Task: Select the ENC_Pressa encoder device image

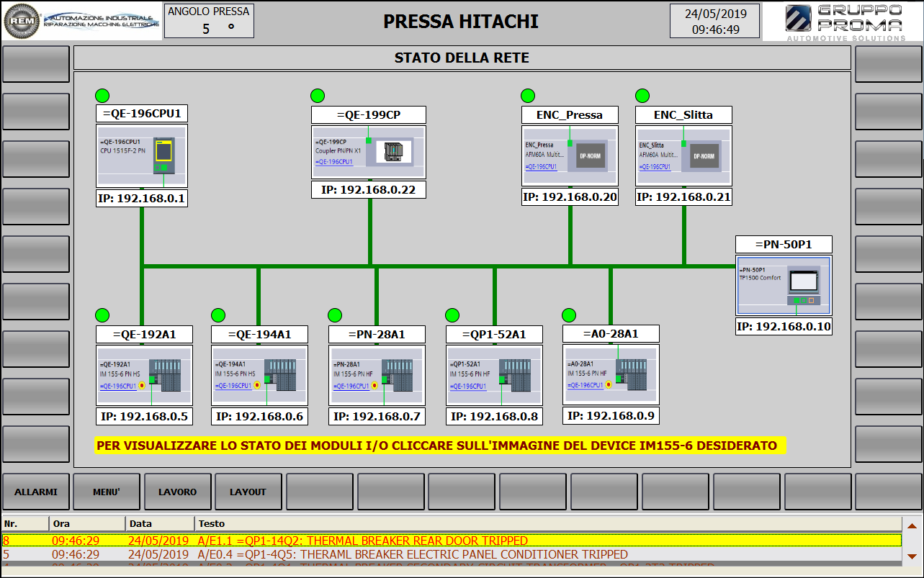Action: [x=570, y=156]
